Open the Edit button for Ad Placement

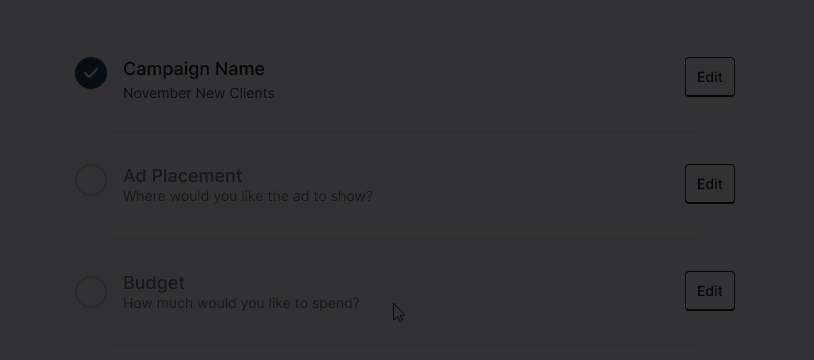(710, 184)
